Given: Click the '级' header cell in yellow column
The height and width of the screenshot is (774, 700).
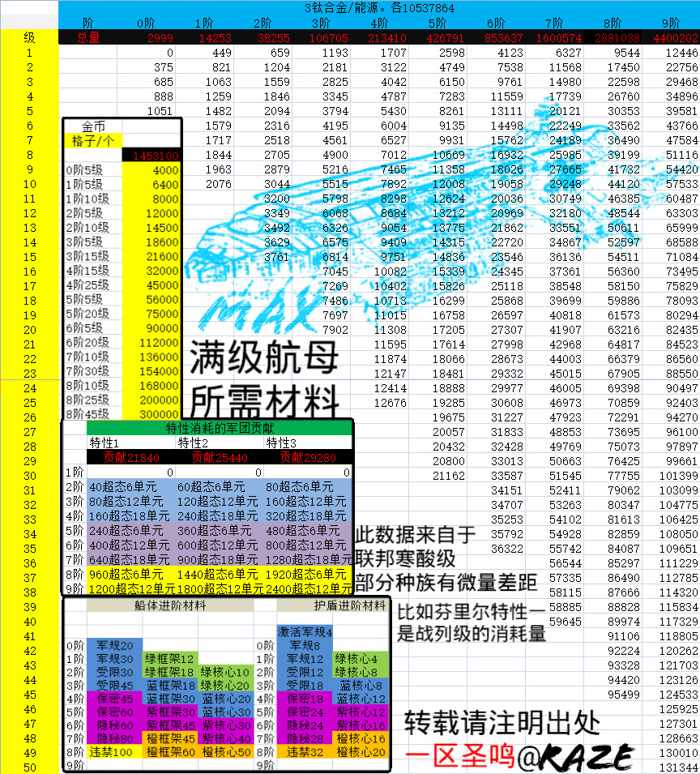Looking at the screenshot, I should coord(30,37).
